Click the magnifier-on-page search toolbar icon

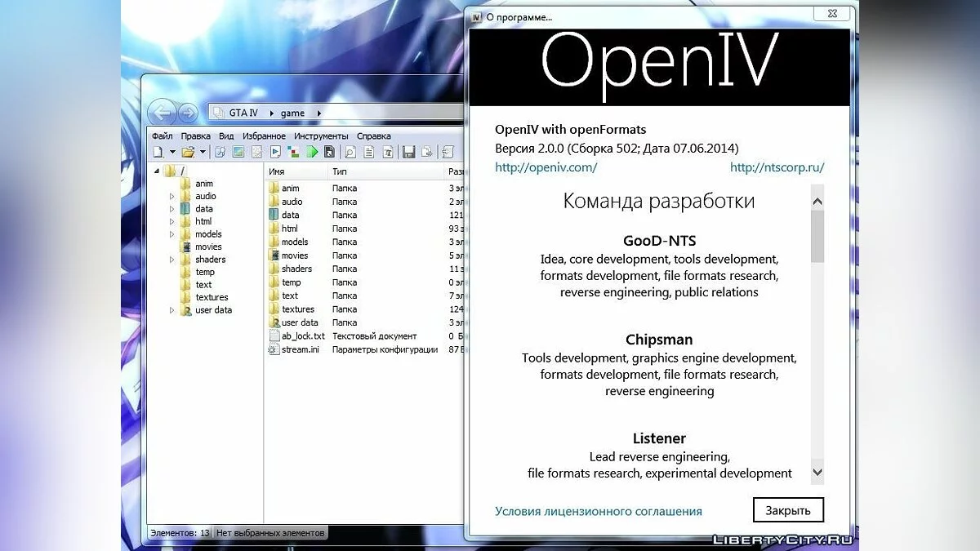click(x=350, y=152)
